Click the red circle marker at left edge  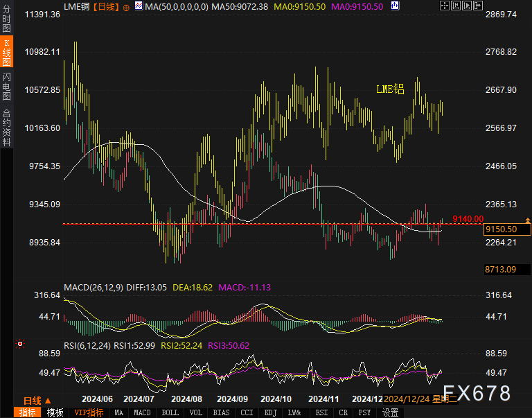click(x=20, y=343)
